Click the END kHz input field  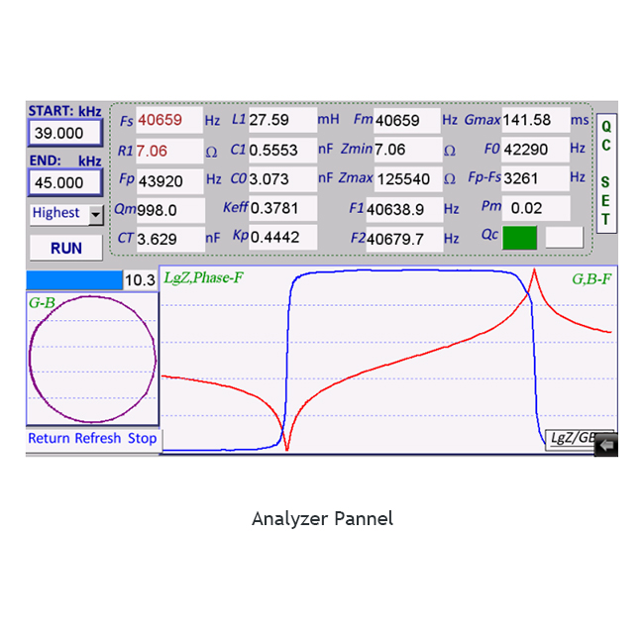click(64, 182)
